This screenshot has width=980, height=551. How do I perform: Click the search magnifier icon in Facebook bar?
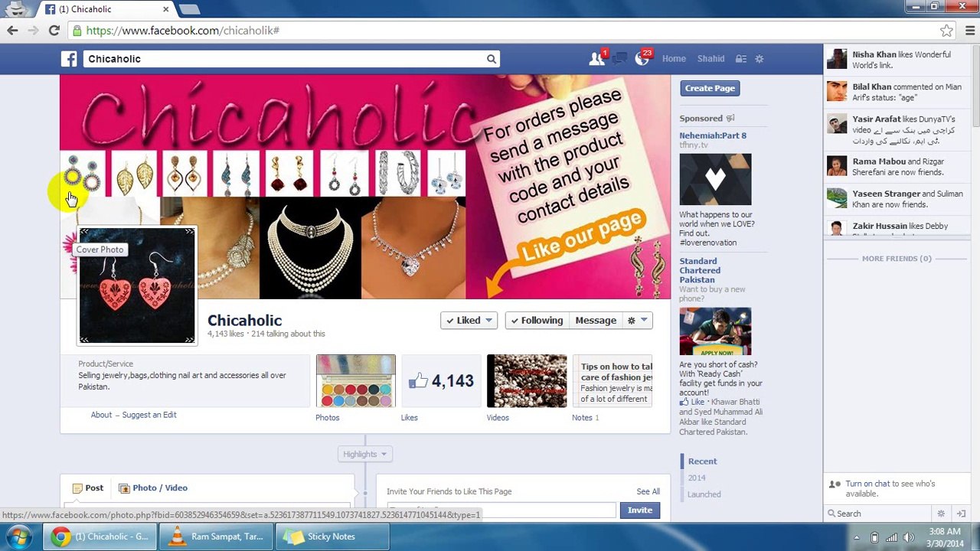(492, 59)
